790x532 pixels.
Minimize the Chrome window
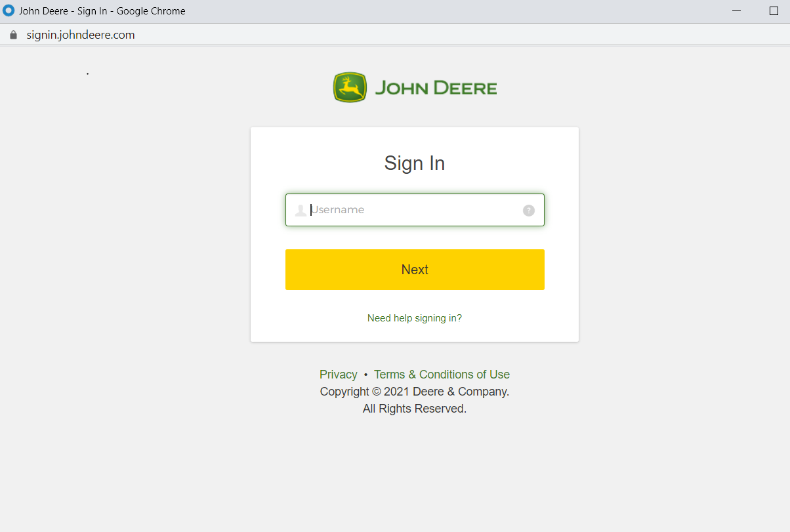(x=738, y=11)
